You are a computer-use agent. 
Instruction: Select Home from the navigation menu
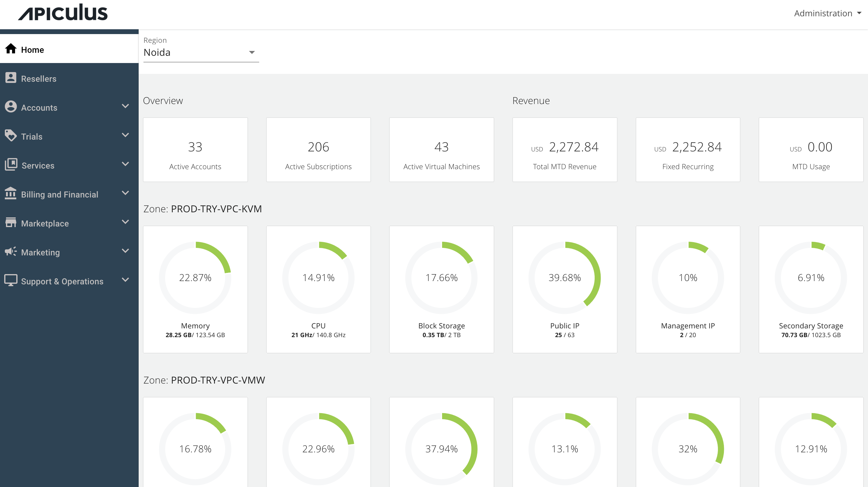pyautogui.click(x=33, y=49)
